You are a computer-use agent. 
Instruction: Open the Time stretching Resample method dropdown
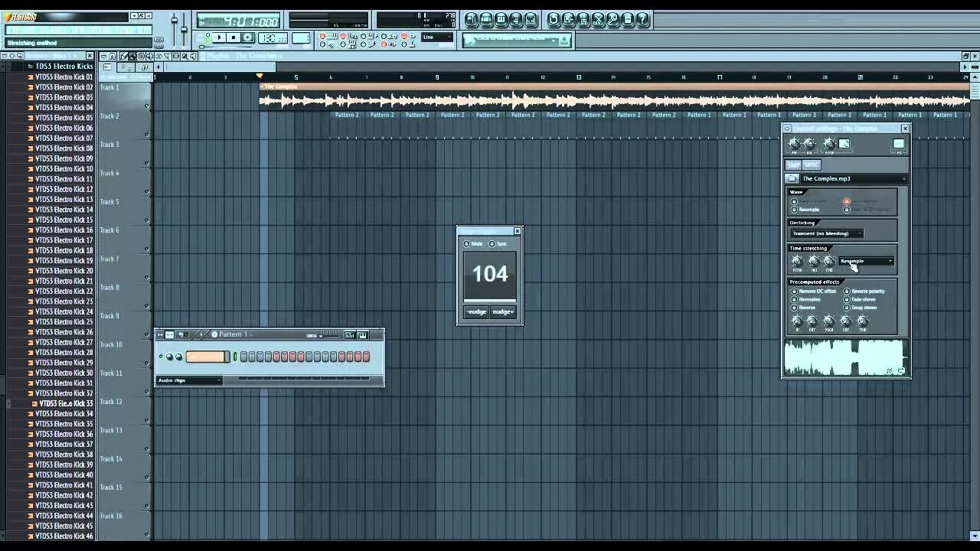tap(867, 261)
